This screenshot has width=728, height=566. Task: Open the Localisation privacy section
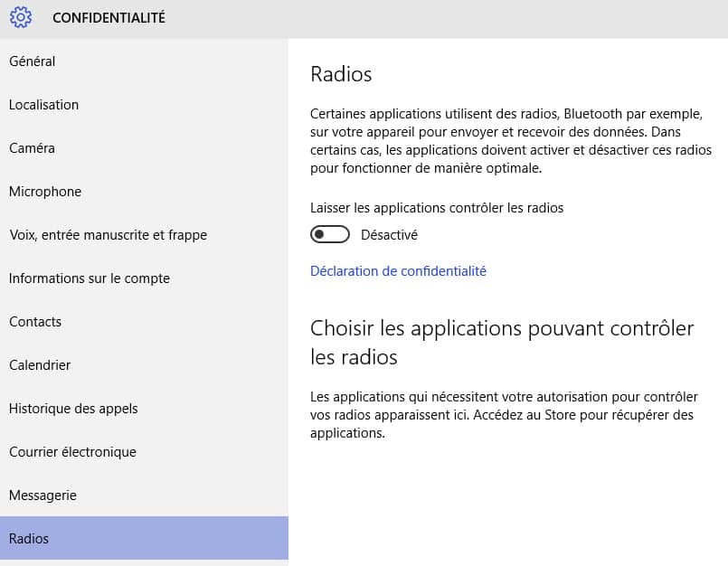point(144,105)
